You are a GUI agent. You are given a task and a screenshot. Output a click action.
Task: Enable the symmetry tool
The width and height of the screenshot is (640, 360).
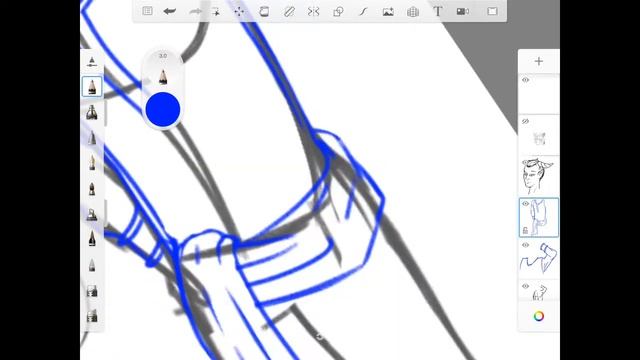point(313,11)
